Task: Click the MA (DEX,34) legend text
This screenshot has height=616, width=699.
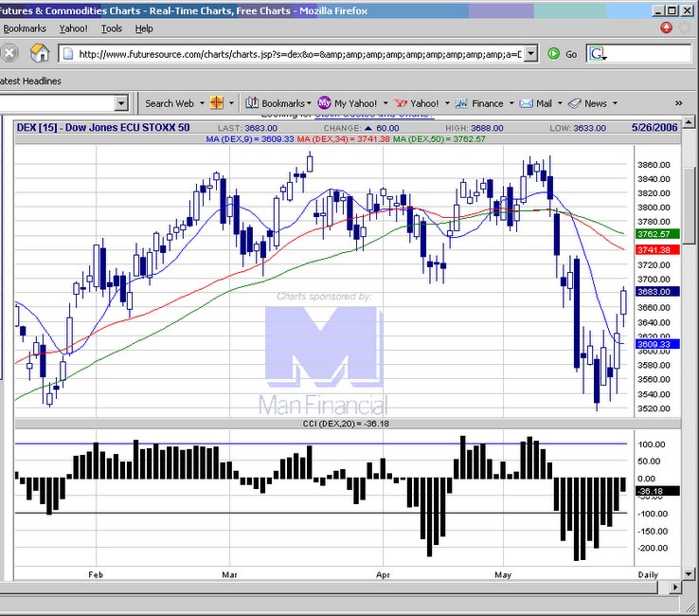Action: [343, 139]
